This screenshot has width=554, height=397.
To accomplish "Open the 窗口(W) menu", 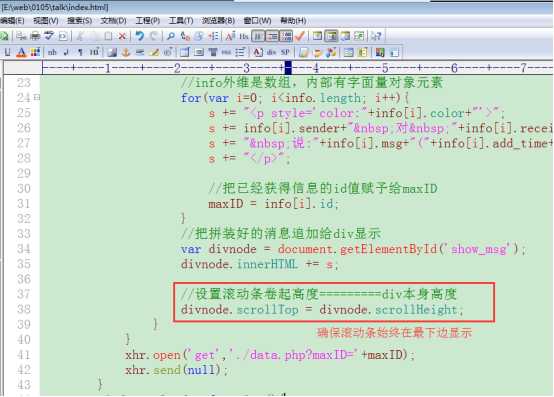I will coord(258,20).
